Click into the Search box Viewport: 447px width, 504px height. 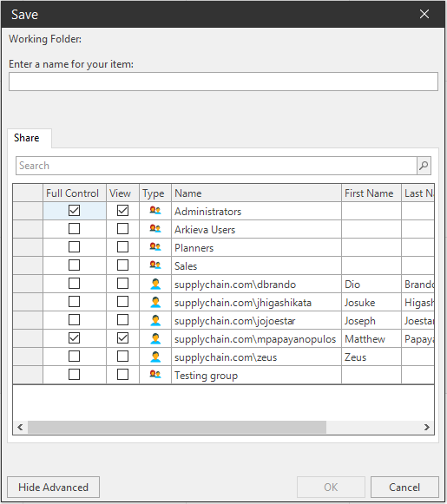tap(216, 166)
